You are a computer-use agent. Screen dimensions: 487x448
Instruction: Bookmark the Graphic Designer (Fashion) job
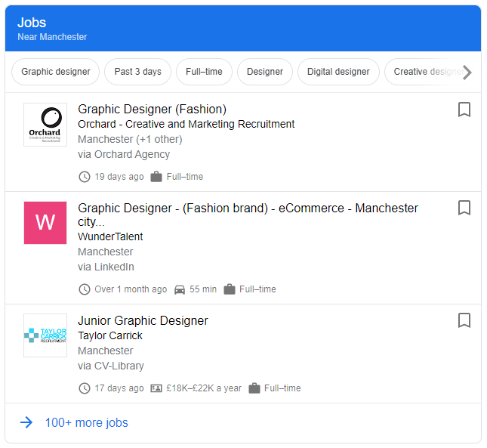pos(464,110)
